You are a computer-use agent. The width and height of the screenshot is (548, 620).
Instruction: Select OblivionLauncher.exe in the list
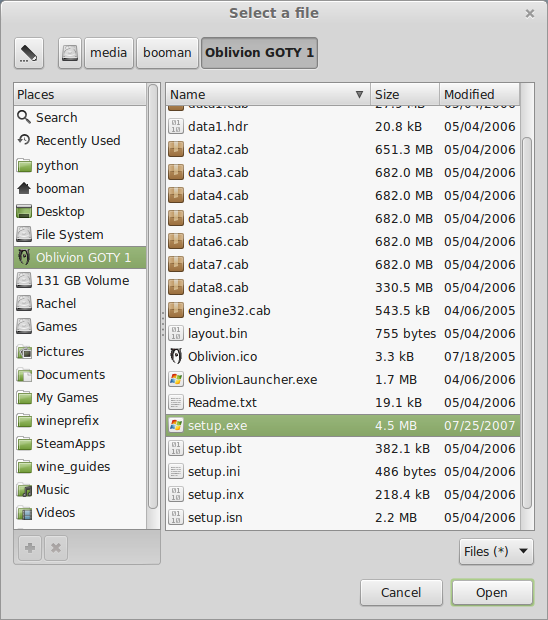point(343,379)
